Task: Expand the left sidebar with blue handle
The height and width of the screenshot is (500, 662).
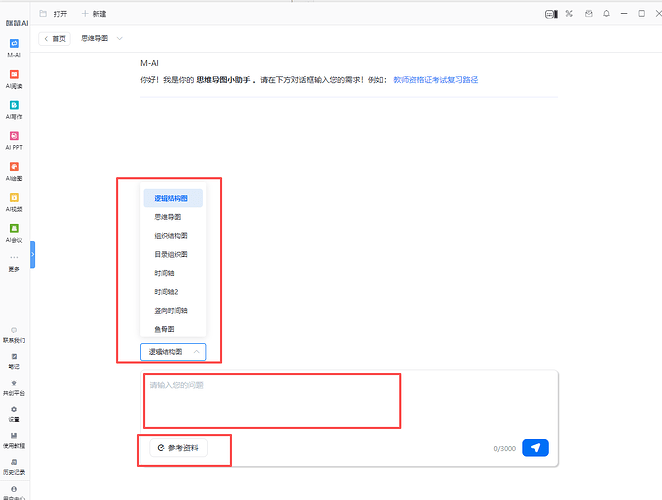Action: (32, 255)
